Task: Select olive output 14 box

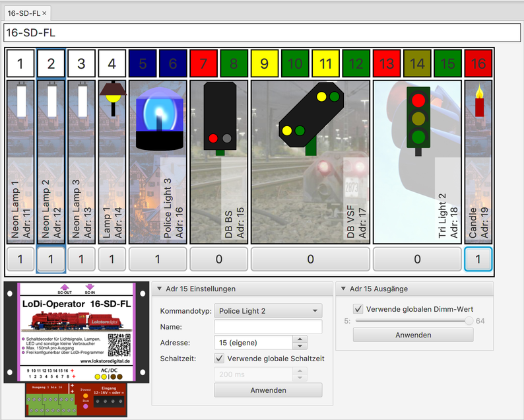Action: point(417,63)
